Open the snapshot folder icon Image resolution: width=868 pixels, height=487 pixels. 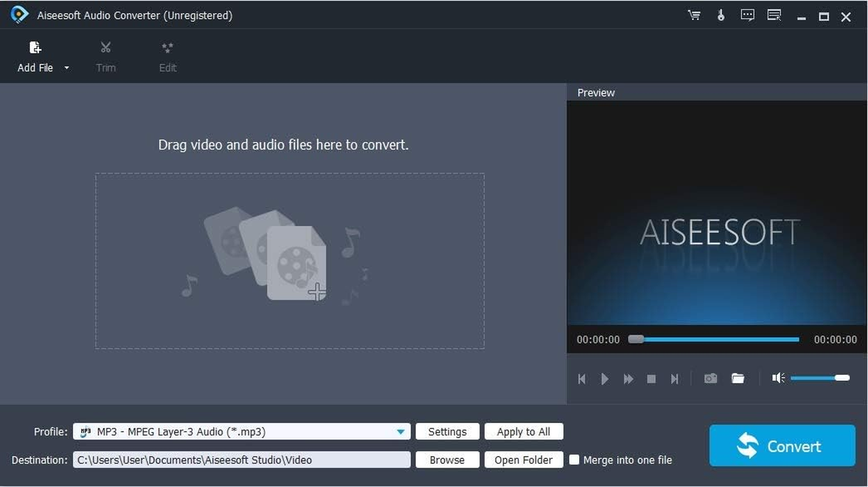pos(737,378)
